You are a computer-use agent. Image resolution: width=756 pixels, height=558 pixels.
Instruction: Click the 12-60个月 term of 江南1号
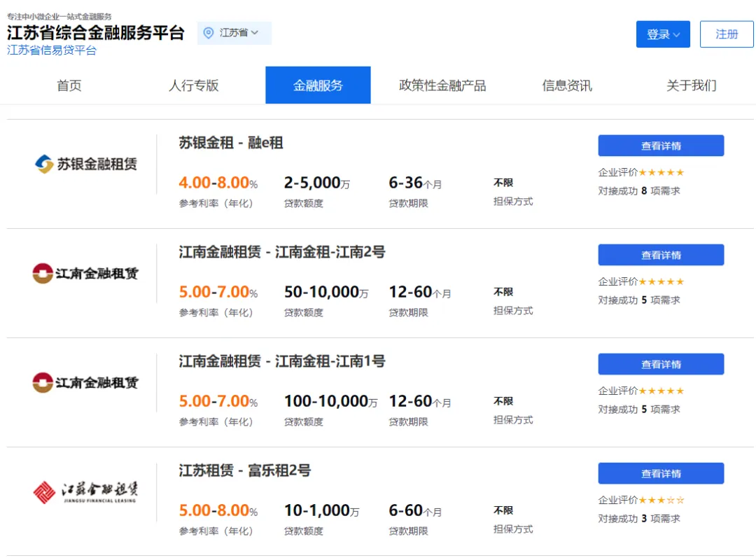[419, 401]
